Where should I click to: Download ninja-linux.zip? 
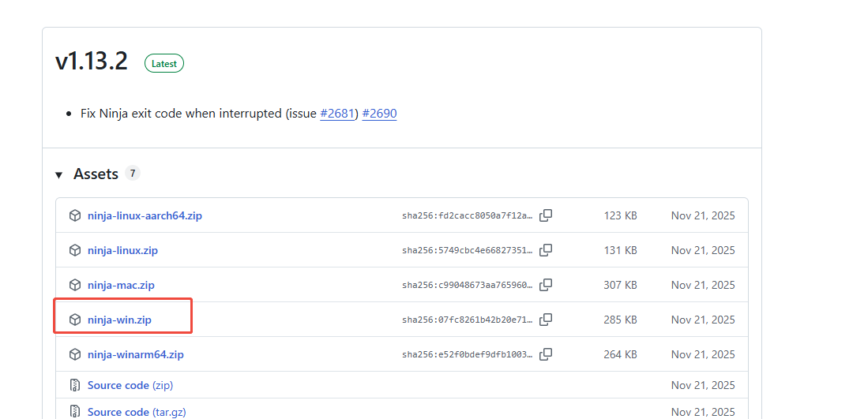point(122,250)
